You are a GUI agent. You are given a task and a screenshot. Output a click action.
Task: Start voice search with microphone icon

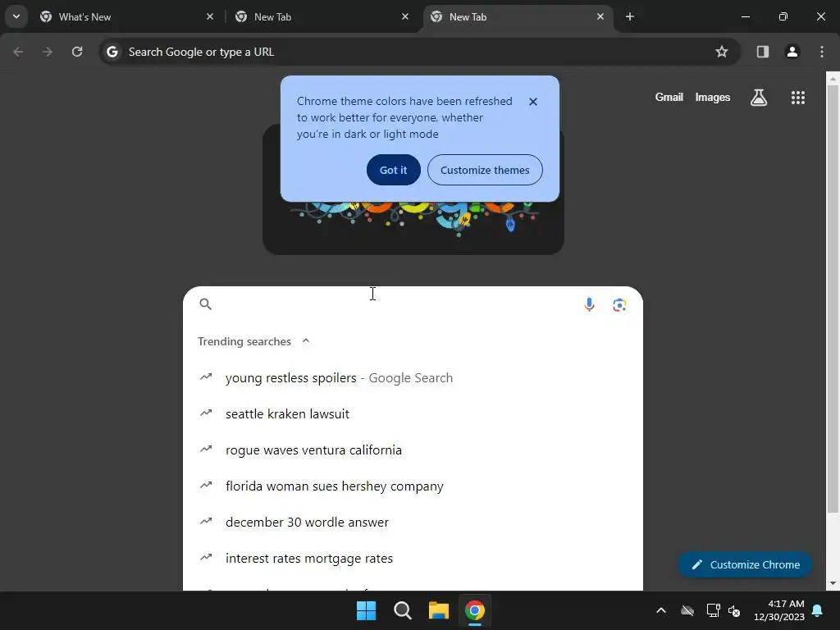tap(589, 304)
